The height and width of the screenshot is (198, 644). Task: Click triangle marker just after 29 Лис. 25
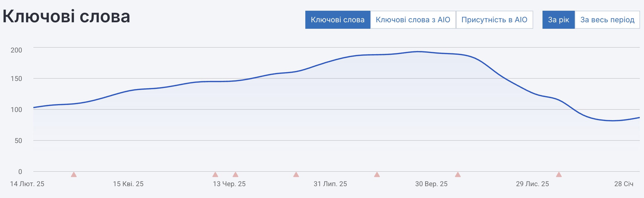point(559,175)
